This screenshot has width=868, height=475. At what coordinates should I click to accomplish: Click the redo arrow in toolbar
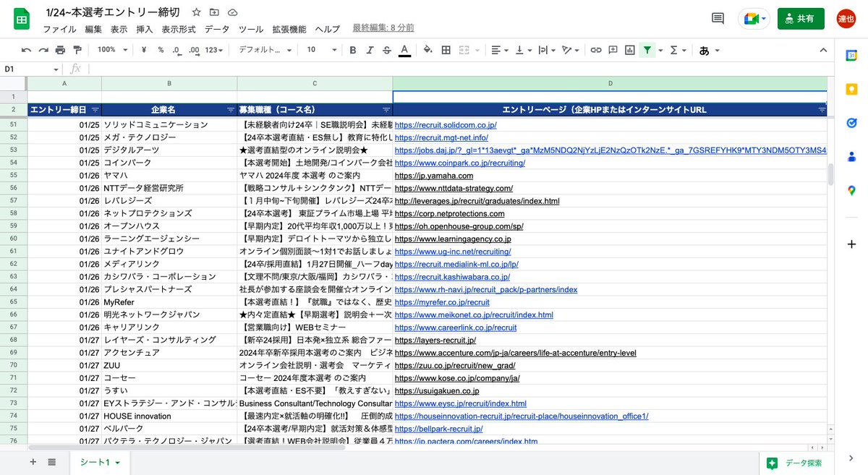point(43,50)
